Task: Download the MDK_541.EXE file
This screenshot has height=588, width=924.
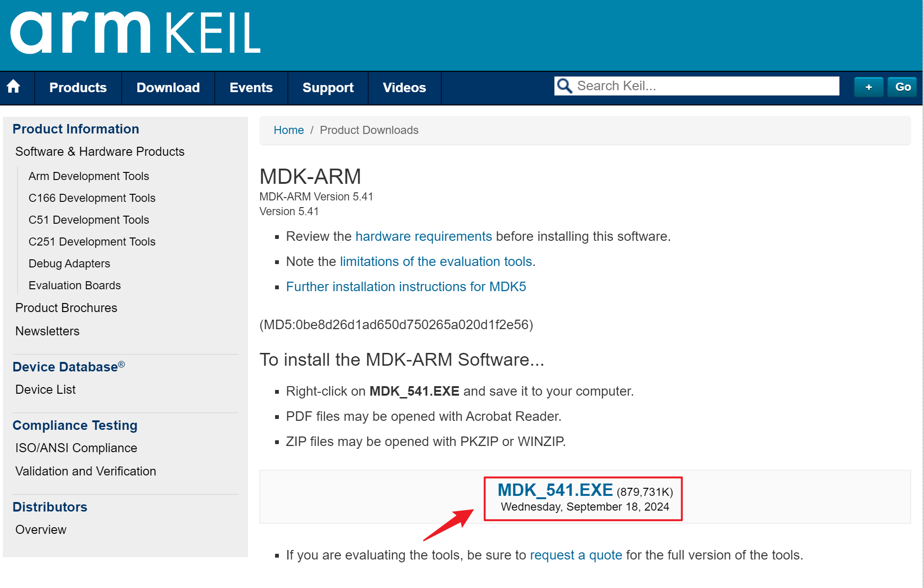Action: coord(555,490)
